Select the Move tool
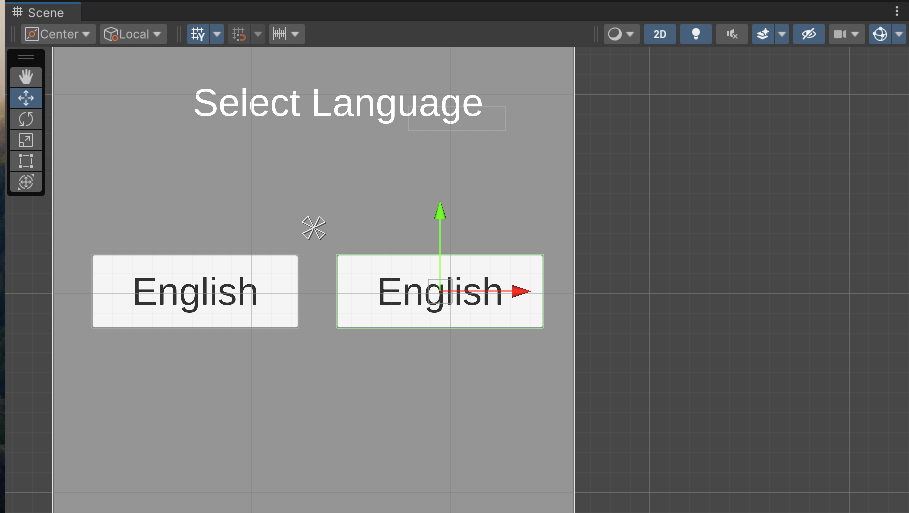Viewport: 909px width, 513px height. pos(26,98)
